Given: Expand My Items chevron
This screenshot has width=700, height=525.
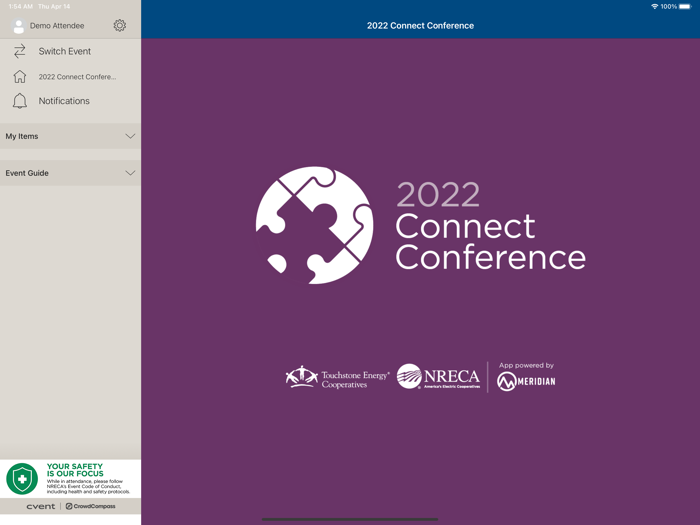Looking at the screenshot, I should [x=130, y=136].
